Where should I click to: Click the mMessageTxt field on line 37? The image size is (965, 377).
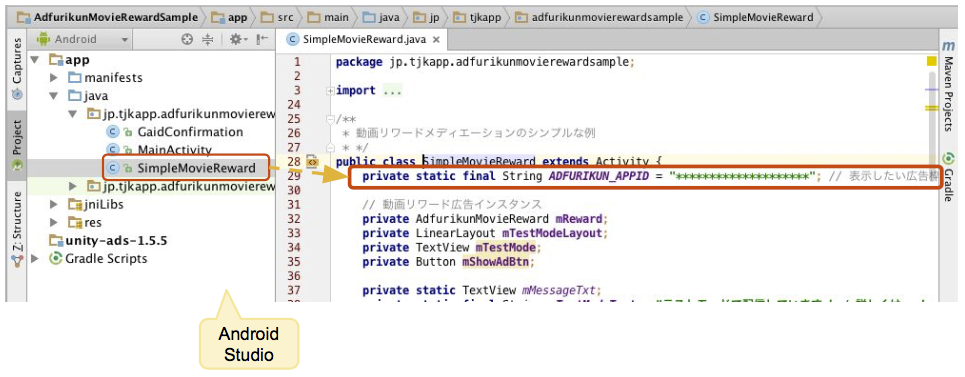(560, 290)
